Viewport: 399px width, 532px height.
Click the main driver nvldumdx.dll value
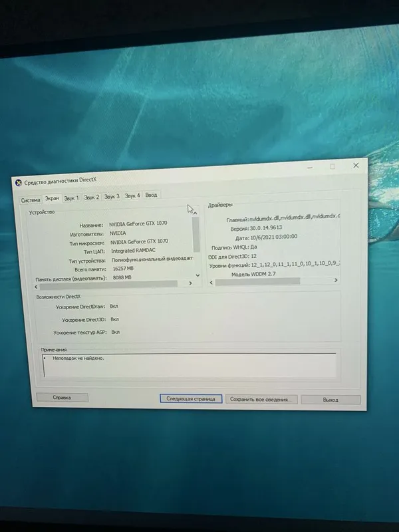click(294, 217)
